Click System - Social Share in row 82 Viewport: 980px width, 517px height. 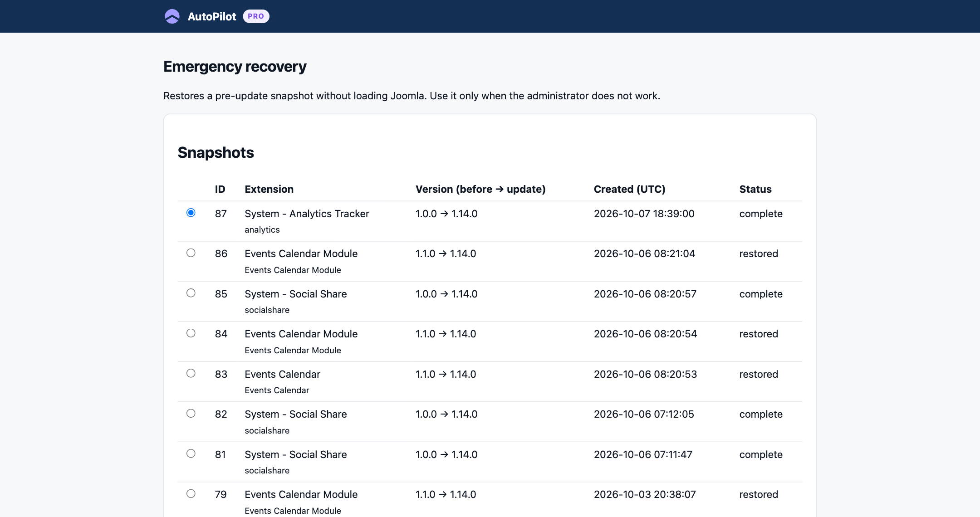click(x=296, y=414)
